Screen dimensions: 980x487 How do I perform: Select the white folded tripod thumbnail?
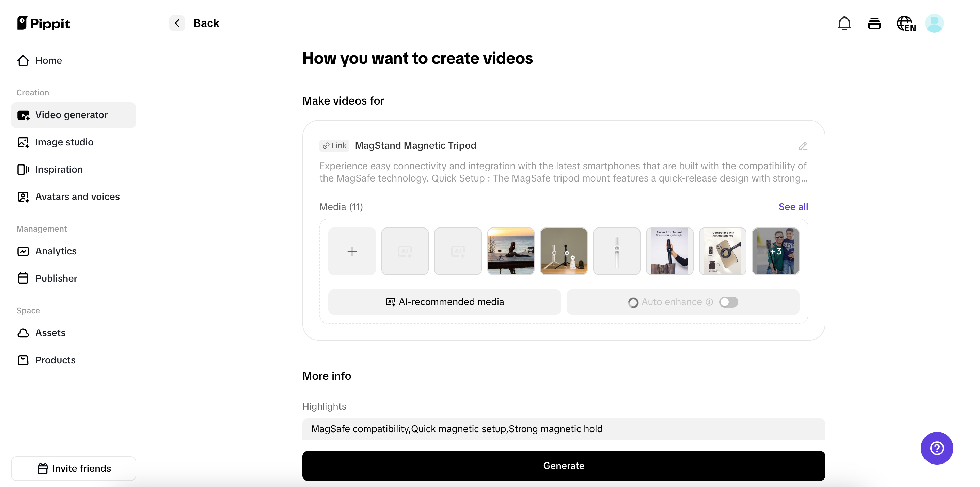pyautogui.click(x=617, y=251)
